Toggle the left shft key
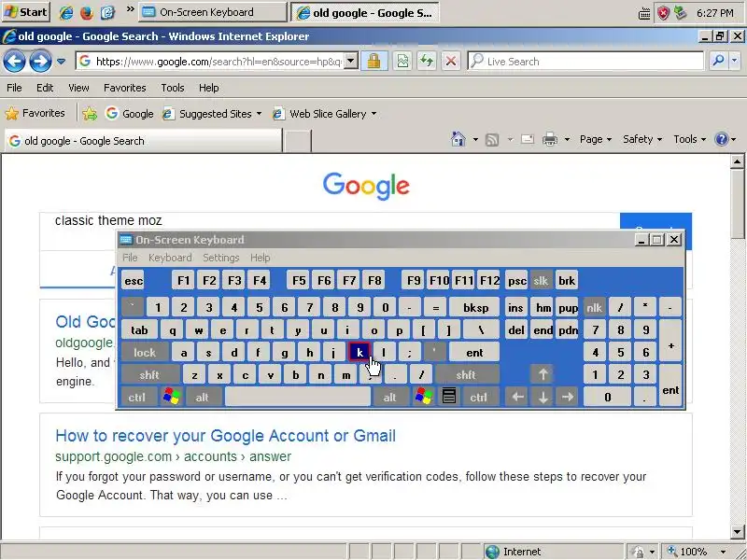This screenshot has height=560, width=747. [149, 375]
